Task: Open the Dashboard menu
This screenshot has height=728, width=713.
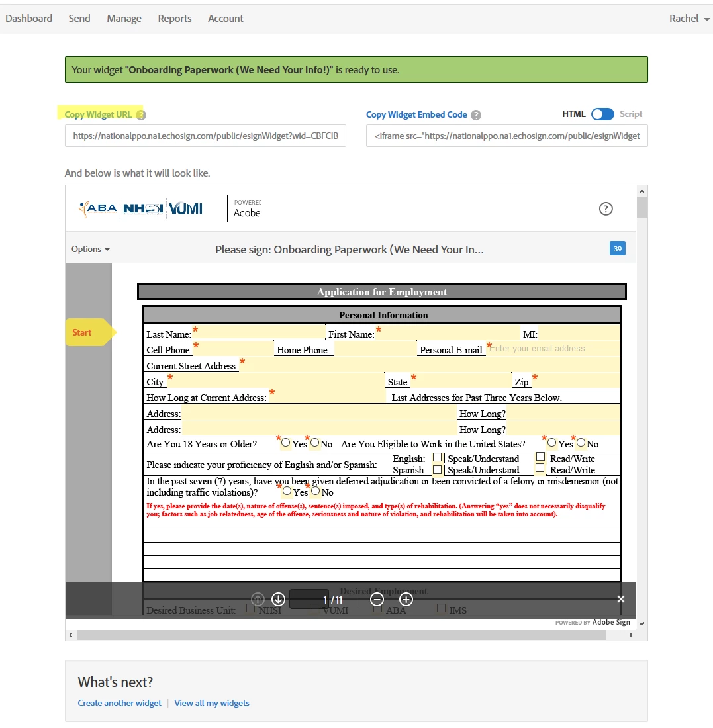Action: (29, 19)
